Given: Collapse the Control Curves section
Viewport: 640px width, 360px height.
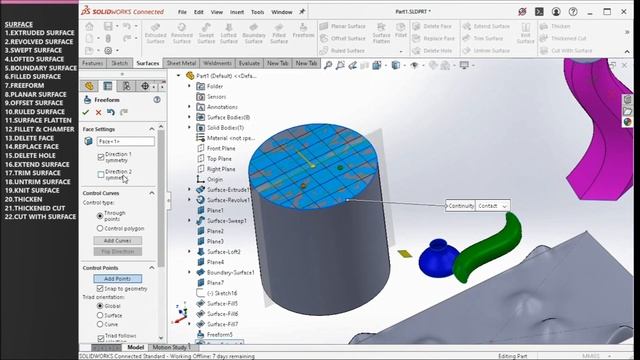Looking at the screenshot, I should tap(152, 193).
